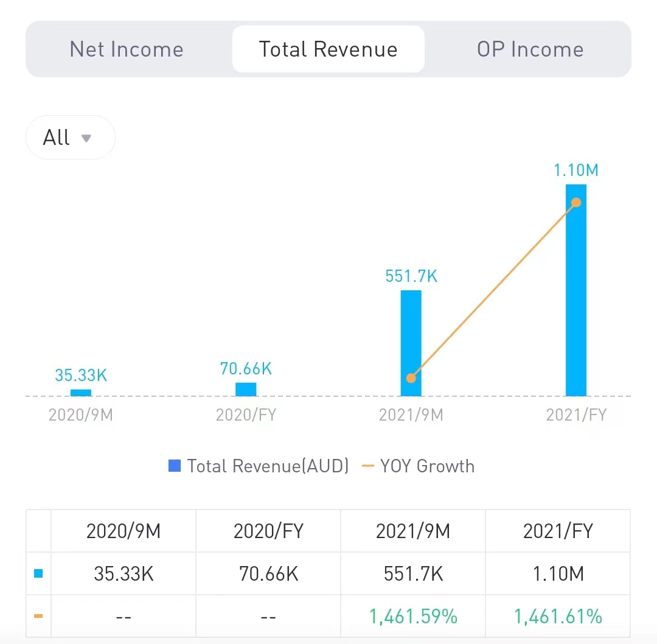
Task: Open the OP Income tab
Action: click(x=530, y=49)
